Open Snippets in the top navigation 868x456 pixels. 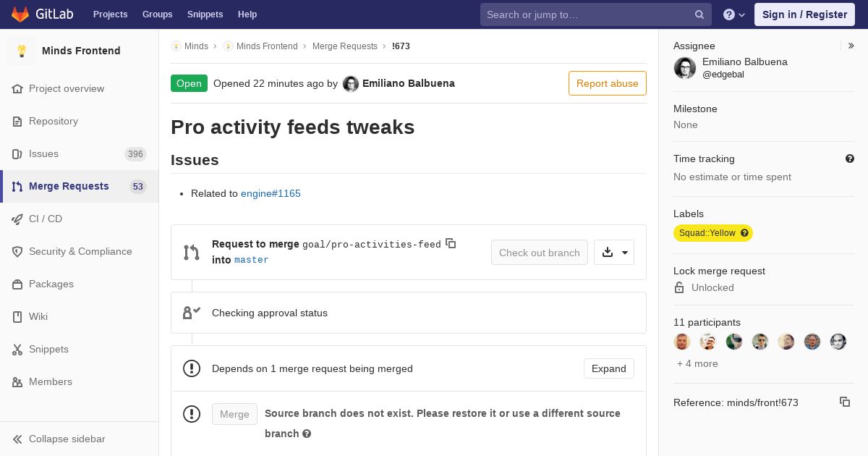point(205,14)
